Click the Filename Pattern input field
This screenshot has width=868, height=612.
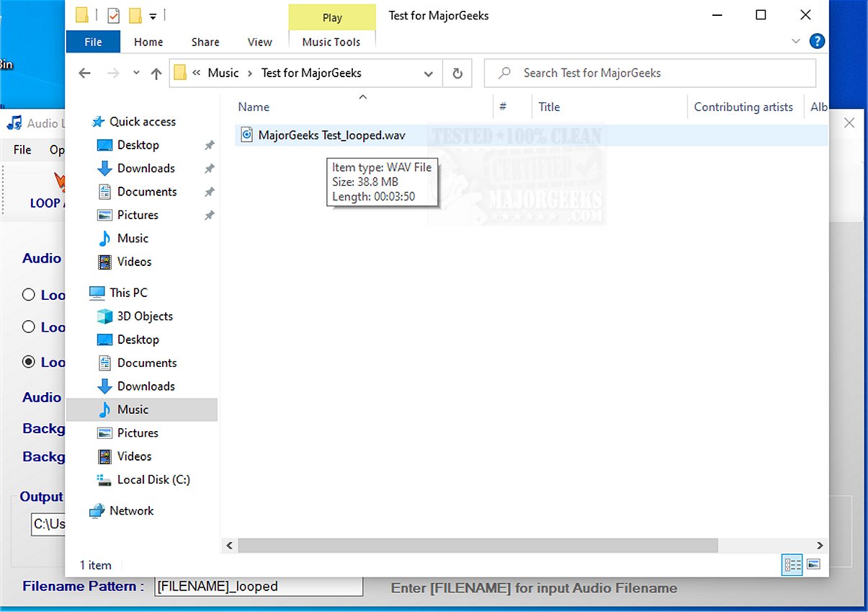pos(259,586)
